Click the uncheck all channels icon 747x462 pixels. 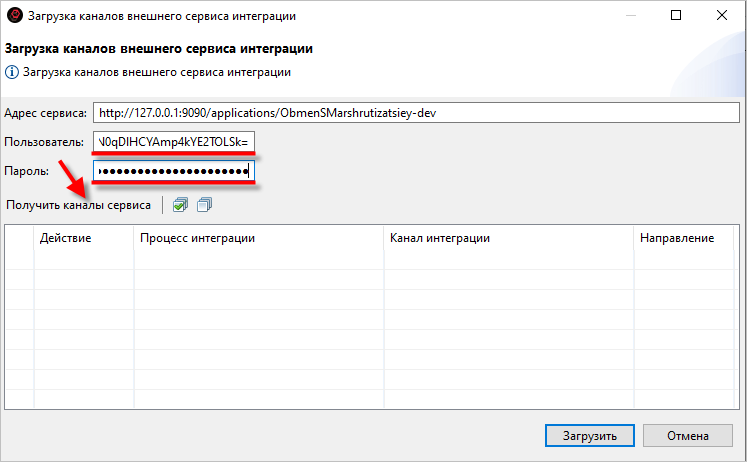[204, 205]
